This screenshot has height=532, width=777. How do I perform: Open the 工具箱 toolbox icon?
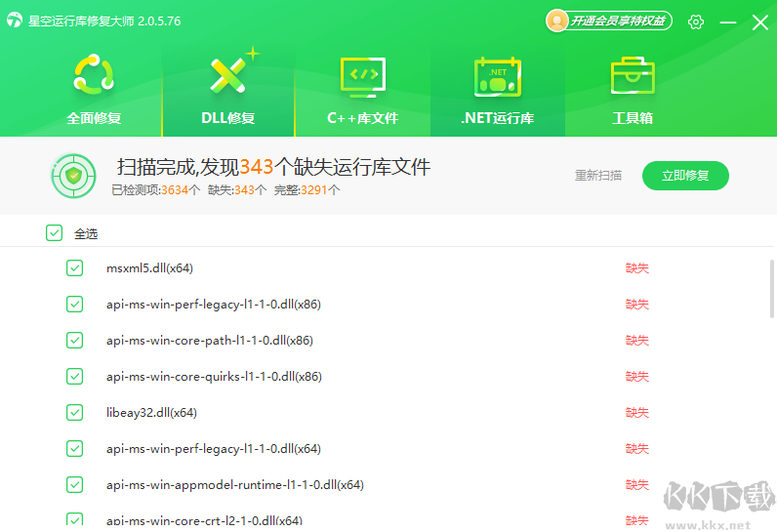pyautogui.click(x=633, y=76)
